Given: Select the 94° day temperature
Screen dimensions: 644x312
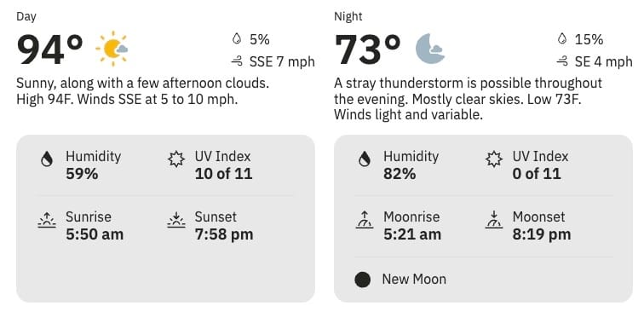Looking at the screenshot, I should tap(49, 49).
